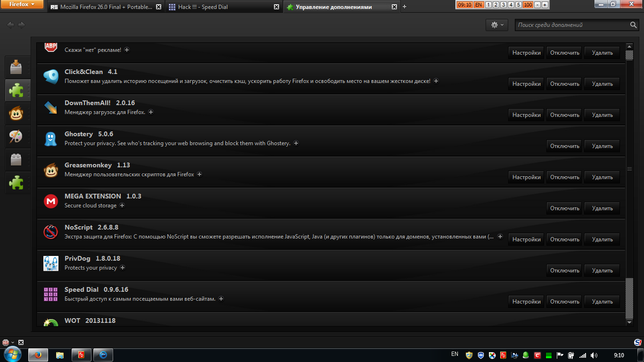This screenshot has width=644, height=362.
Task: Expand more details for Greasemonkey
Action: point(199,174)
